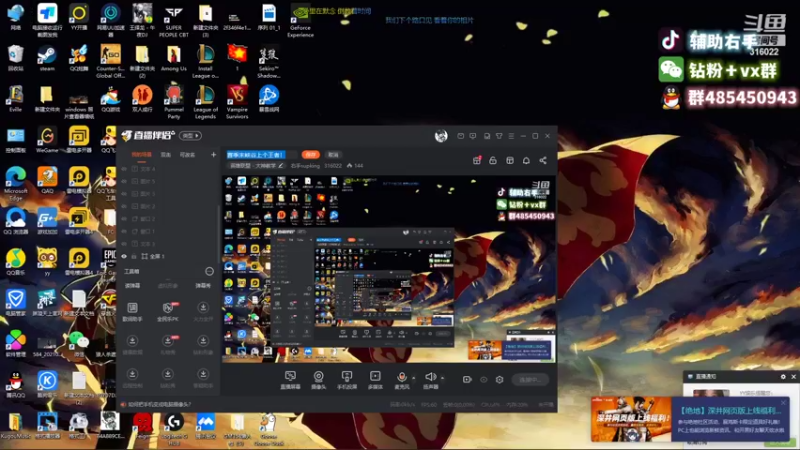
Task: Toggle the preview eye icon near settings gear
Action: tap(484, 380)
